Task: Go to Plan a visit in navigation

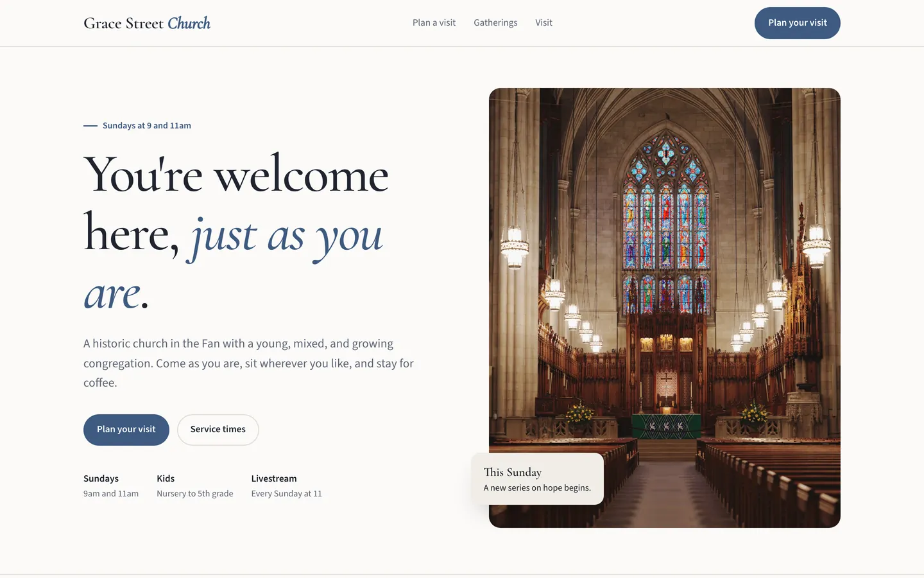Action: (x=434, y=22)
